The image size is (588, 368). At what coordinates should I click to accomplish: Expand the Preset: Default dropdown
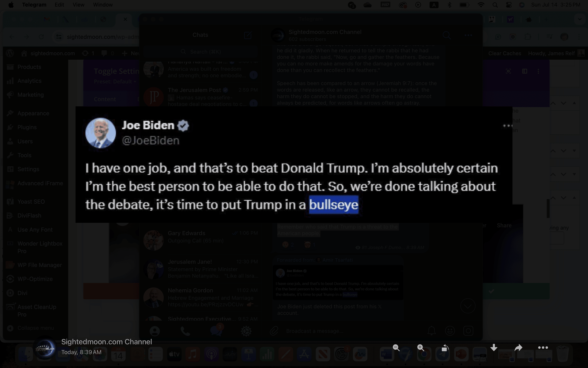[115, 82]
